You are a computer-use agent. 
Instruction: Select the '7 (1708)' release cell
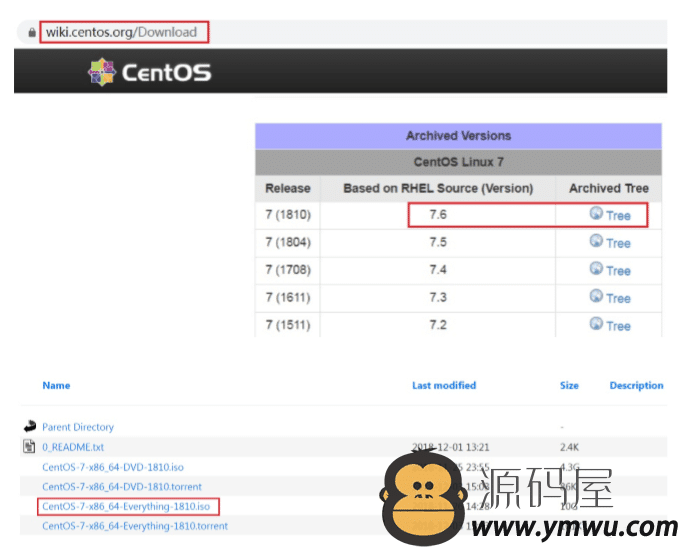pyautogui.click(x=288, y=270)
